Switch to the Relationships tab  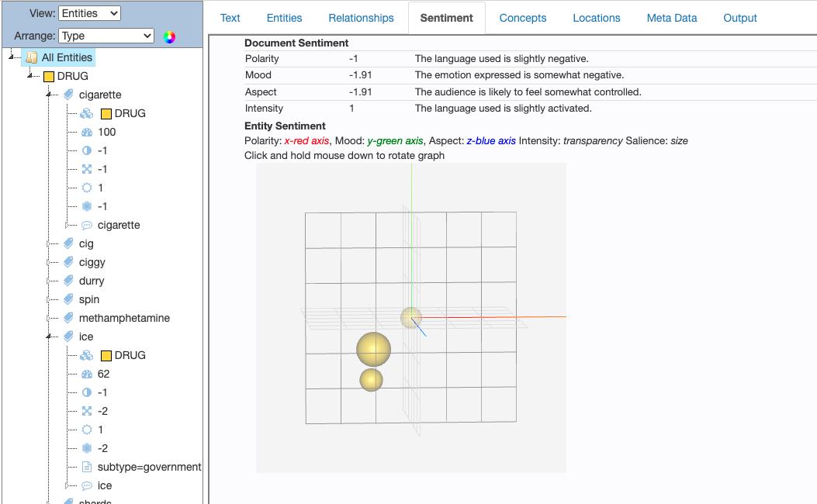[361, 18]
